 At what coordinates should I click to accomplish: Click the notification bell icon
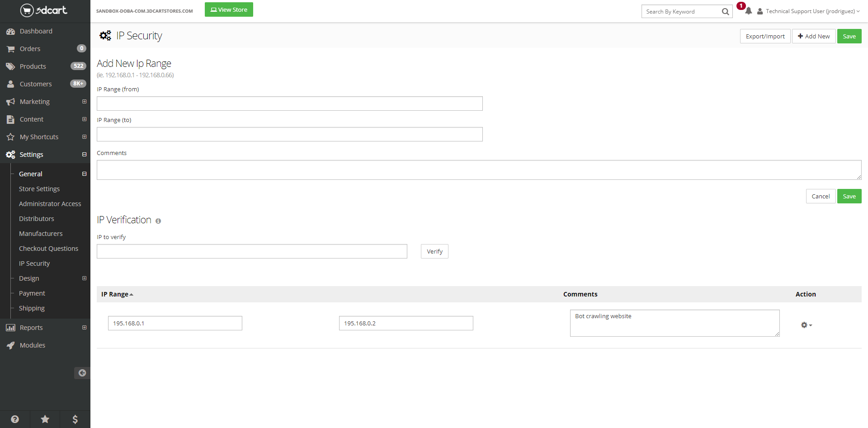748,11
